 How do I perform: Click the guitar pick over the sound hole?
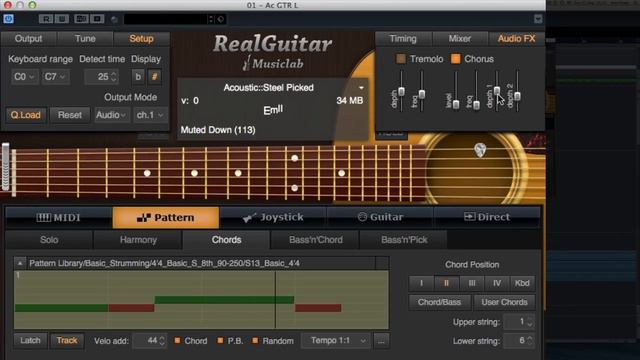click(480, 150)
